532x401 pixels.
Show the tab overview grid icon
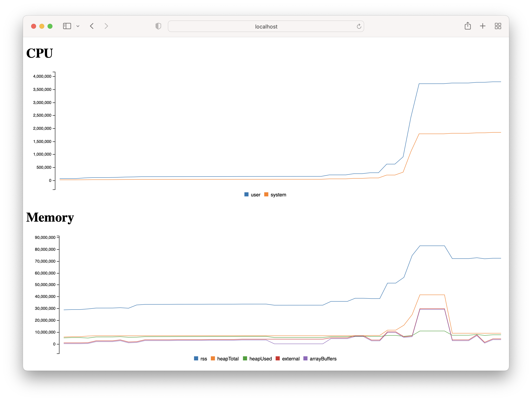[498, 26]
